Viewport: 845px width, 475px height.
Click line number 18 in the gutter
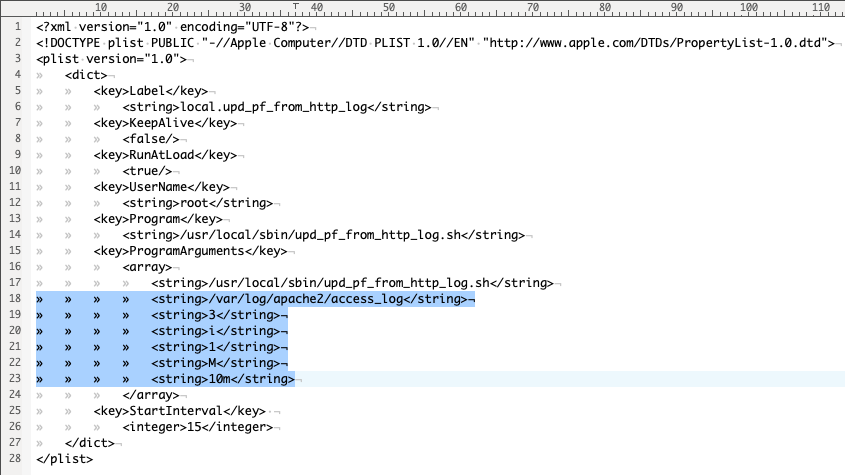(17, 299)
